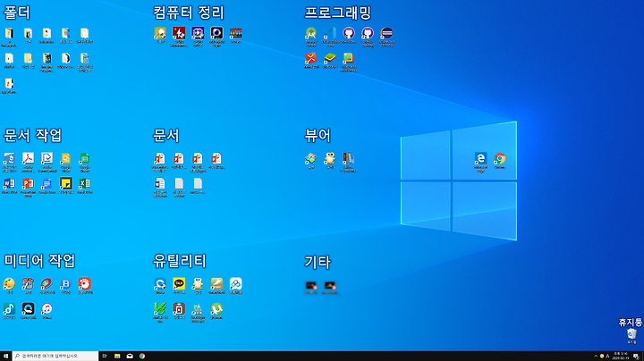This screenshot has height=361, width=644.
Task: Select the Adobe FormsCentral shortcut
Action: (x=47, y=159)
